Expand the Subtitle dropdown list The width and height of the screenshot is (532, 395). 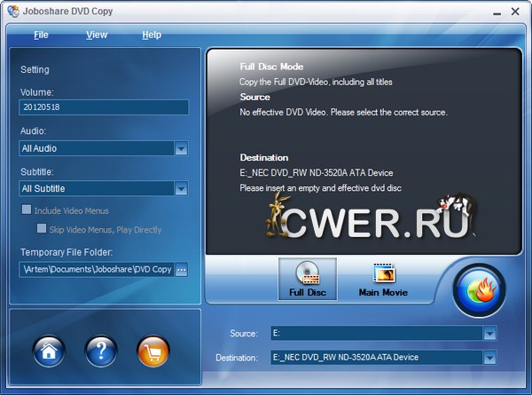tap(181, 188)
